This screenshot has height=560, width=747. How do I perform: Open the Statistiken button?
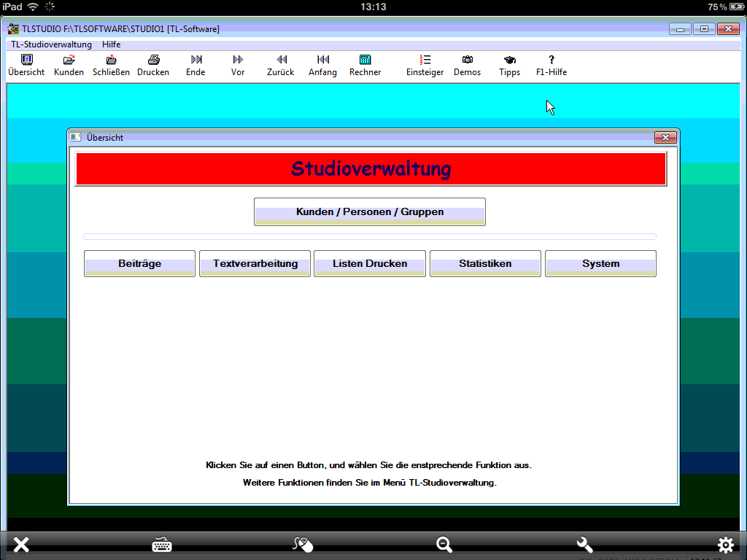coord(485,264)
